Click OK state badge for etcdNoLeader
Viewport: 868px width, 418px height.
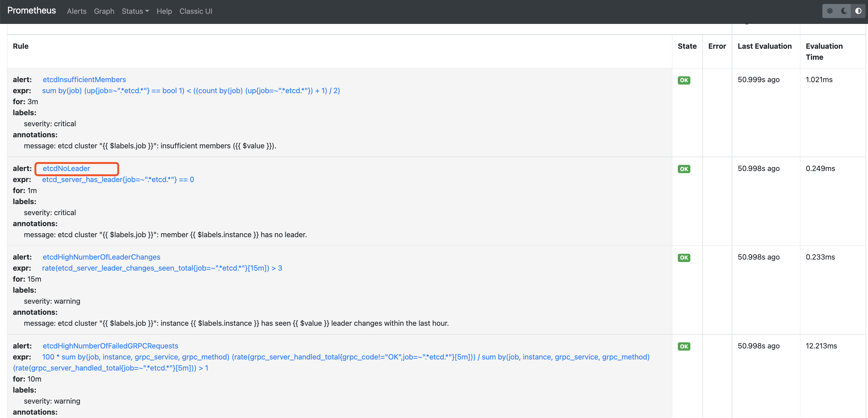point(684,169)
